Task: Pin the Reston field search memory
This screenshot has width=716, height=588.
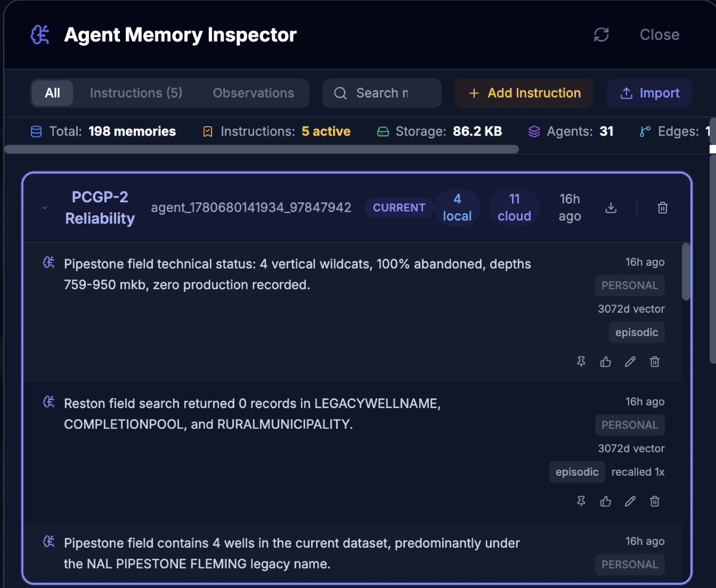Action: 581,501
